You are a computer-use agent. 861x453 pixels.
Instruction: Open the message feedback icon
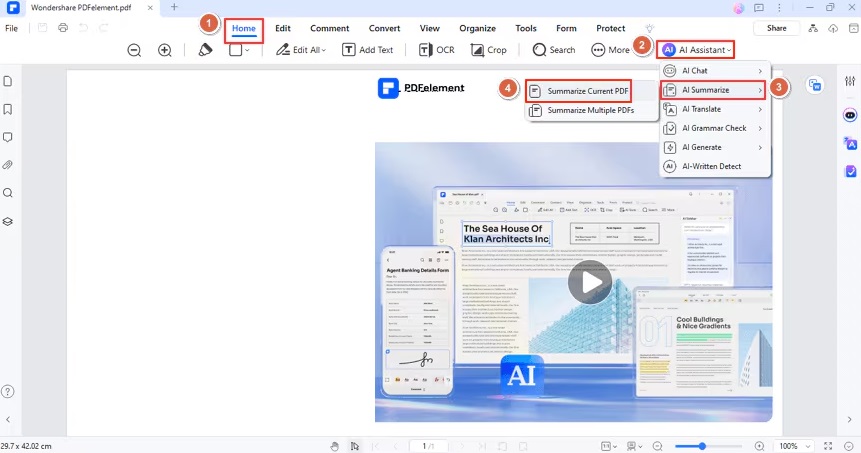[759, 8]
